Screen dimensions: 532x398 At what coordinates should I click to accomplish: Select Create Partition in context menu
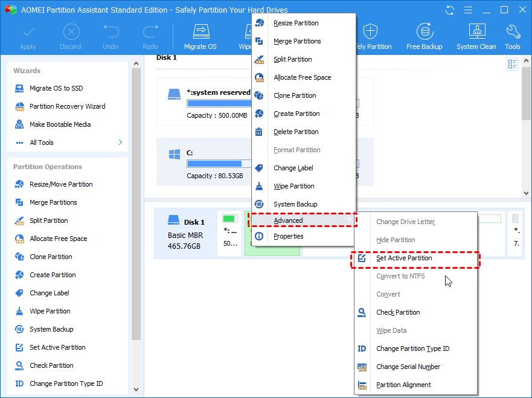pos(303,114)
